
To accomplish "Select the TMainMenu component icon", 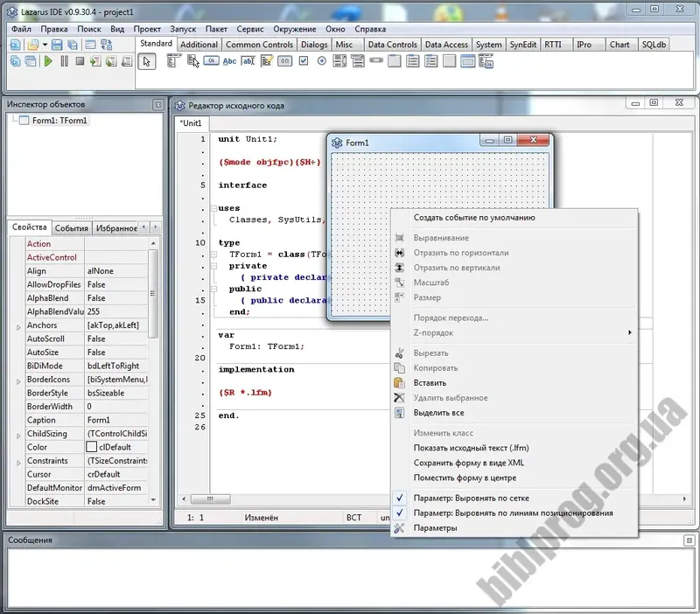I will click(173, 60).
